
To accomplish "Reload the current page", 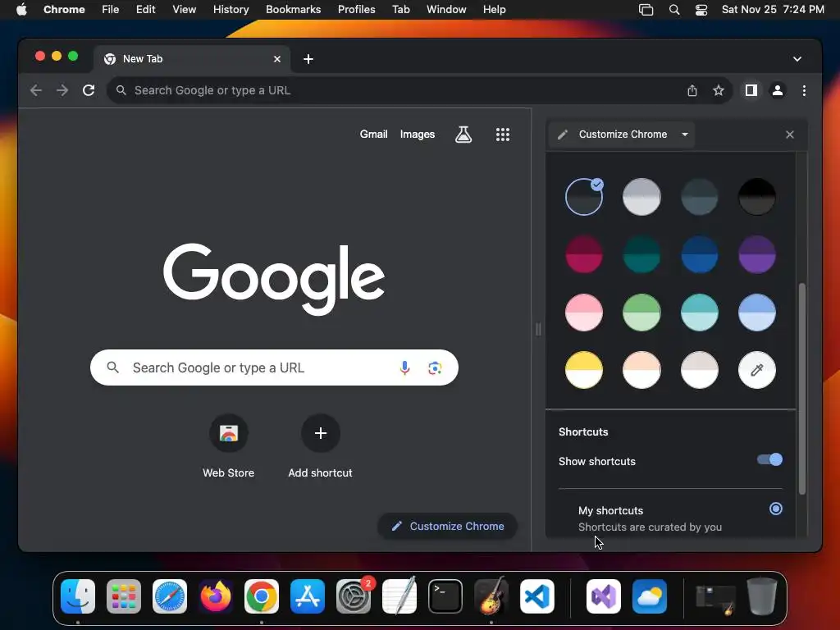I will 89,90.
